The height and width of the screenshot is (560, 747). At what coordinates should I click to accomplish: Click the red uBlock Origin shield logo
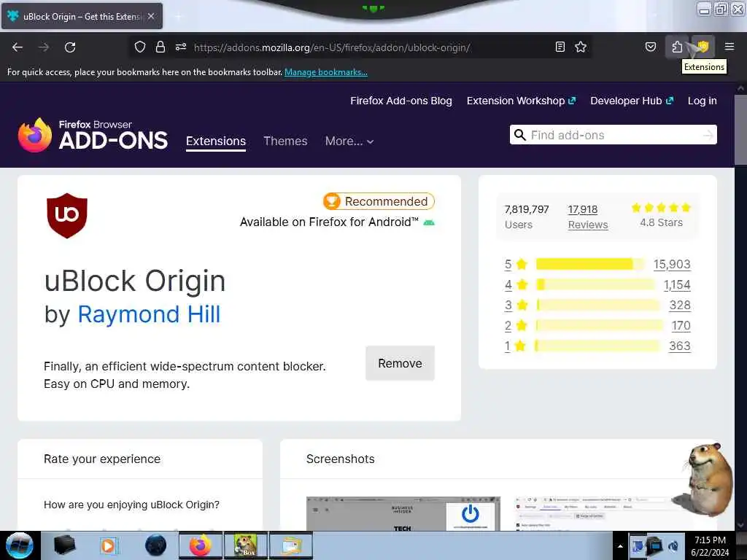67,216
